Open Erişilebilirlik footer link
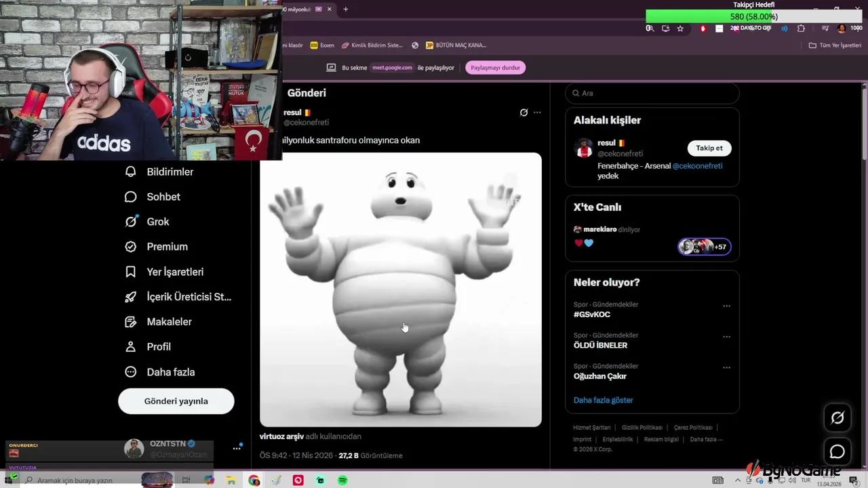This screenshot has width=868, height=488. (618, 439)
